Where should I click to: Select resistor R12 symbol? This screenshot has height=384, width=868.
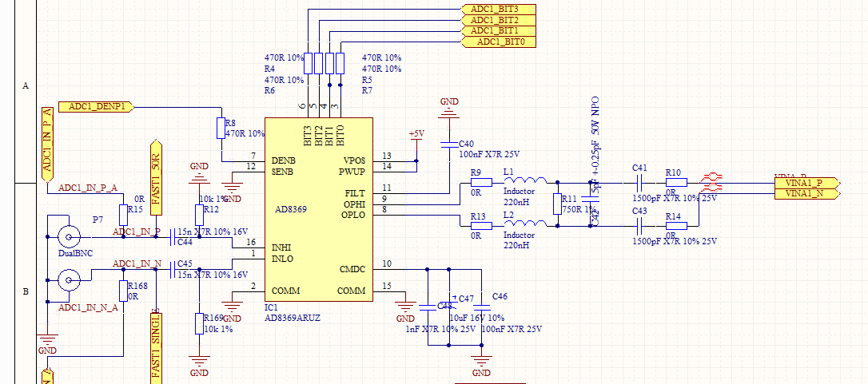pos(199,216)
